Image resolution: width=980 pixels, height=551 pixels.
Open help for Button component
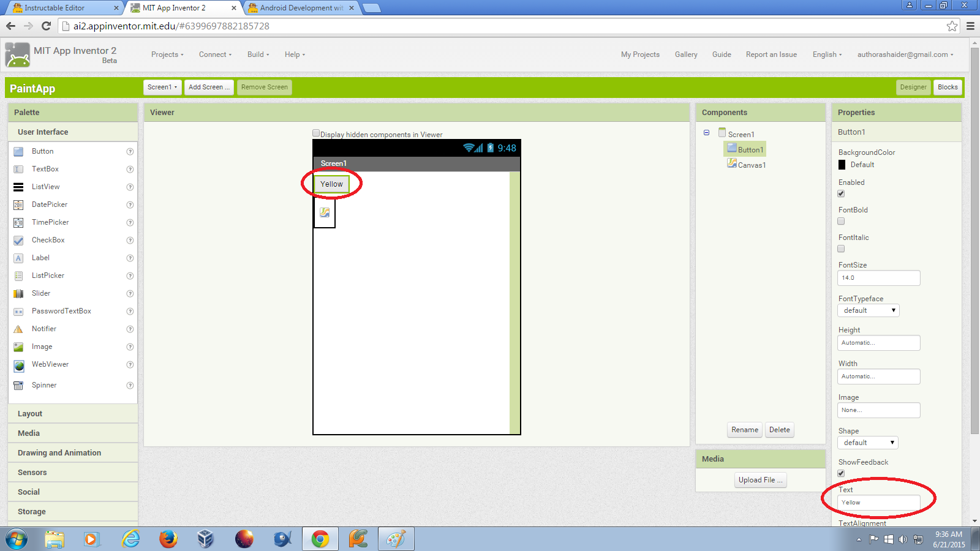(130, 151)
